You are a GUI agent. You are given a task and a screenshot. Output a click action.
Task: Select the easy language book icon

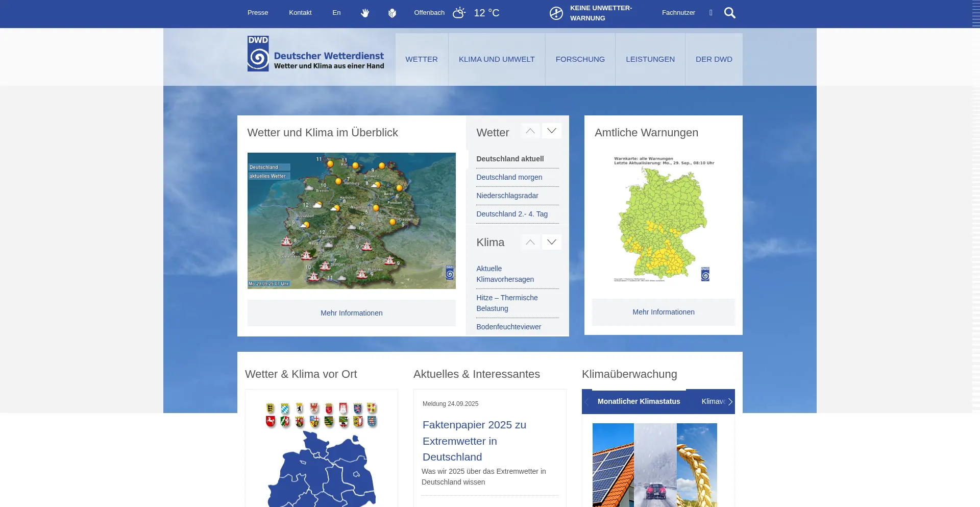tap(392, 13)
